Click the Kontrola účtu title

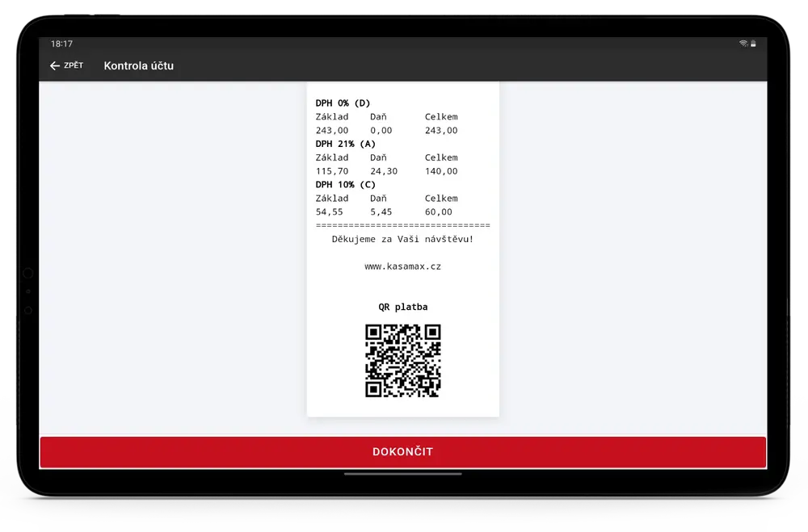(139, 66)
